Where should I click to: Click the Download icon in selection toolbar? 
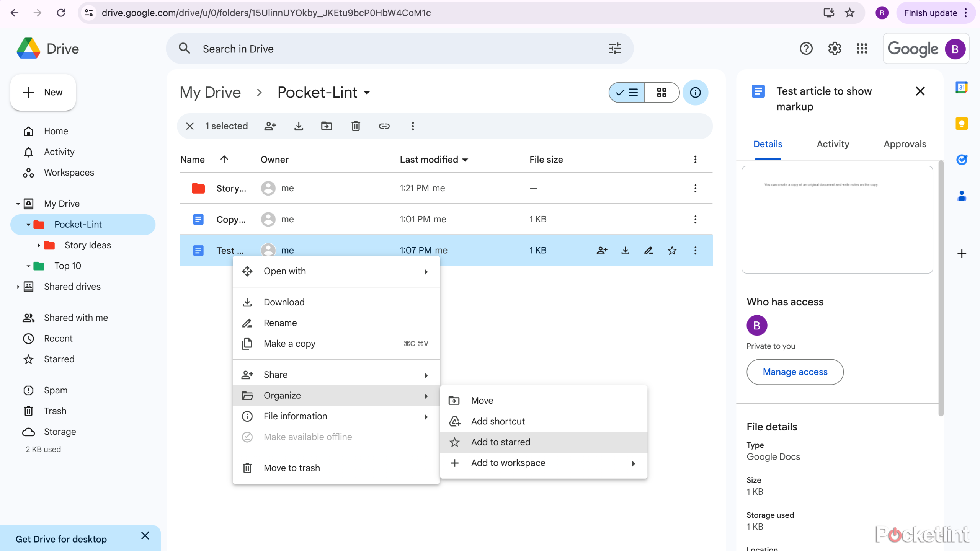[299, 126]
